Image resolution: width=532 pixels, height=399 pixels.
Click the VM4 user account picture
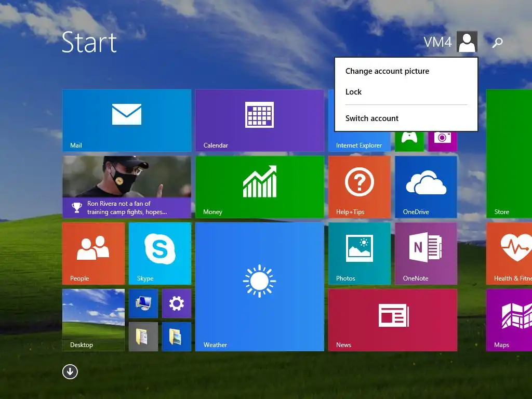click(x=467, y=42)
